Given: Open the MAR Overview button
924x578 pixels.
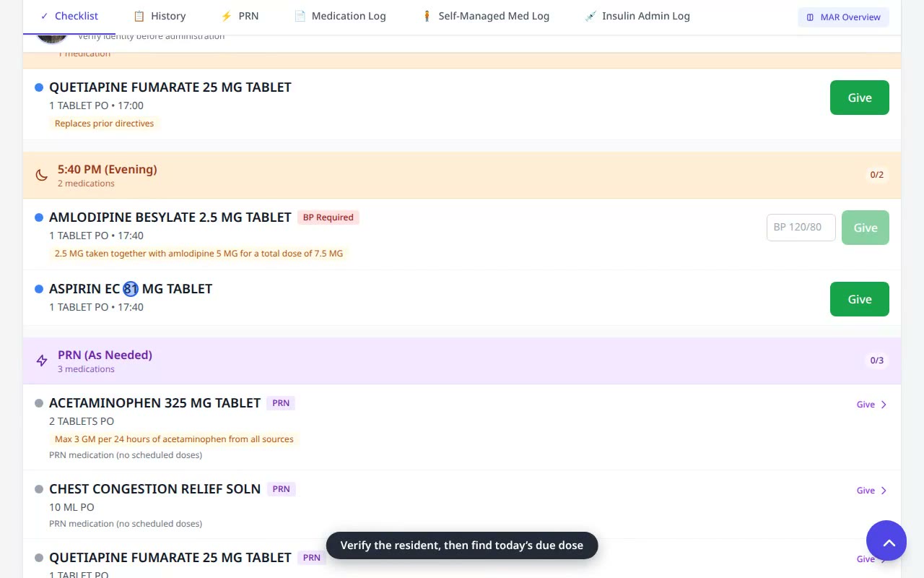Looking at the screenshot, I should pyautogui.click(x=843, y=17).
